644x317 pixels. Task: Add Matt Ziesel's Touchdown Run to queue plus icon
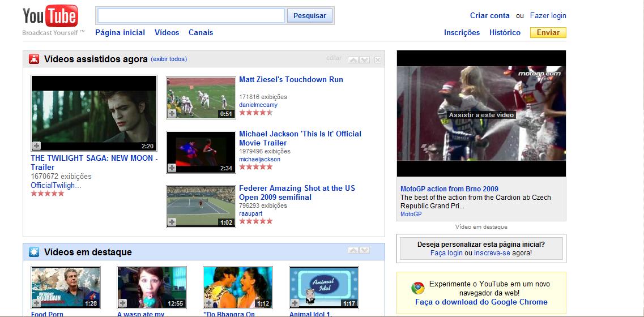(x=172, y=114)
